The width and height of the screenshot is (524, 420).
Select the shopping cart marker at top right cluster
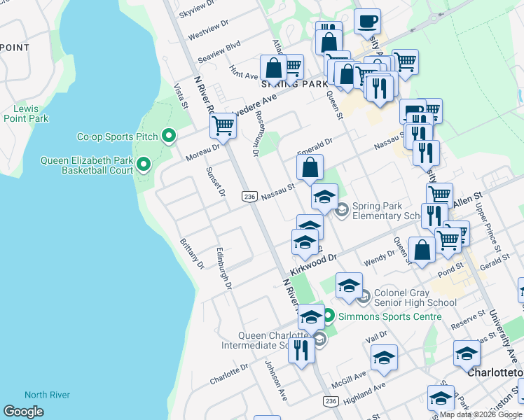pos(406,64)
